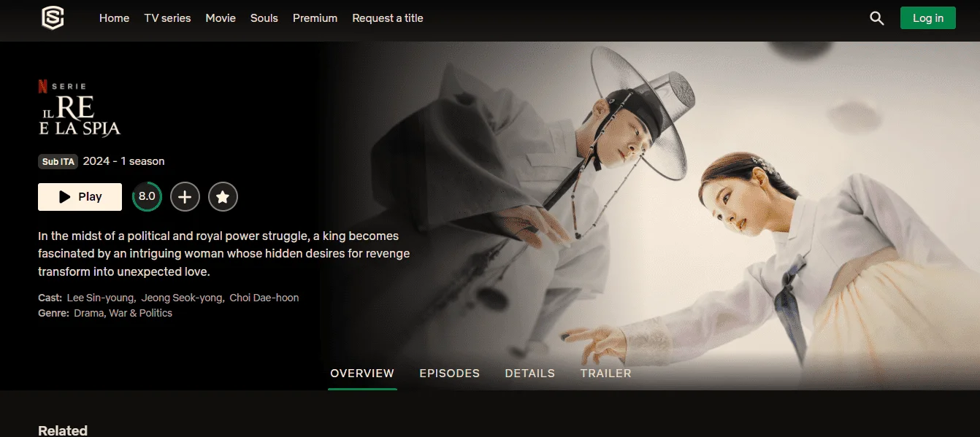
Task: Open the Movie section
Action: [221, 18]
